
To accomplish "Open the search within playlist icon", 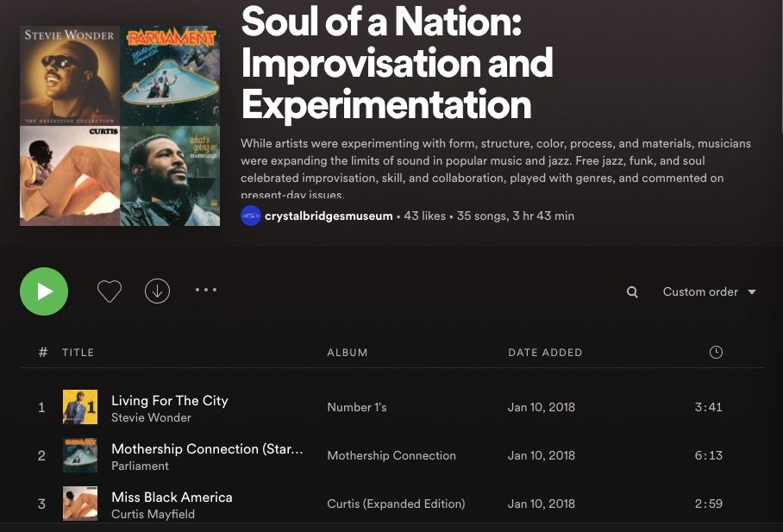I will 632,291.
